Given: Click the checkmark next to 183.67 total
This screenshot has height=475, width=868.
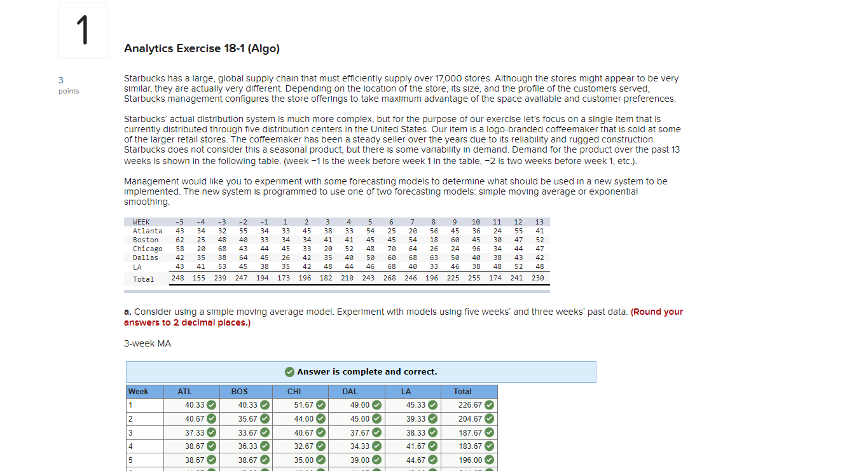Looking at the screenshot, I should click(x=488, y=446).
